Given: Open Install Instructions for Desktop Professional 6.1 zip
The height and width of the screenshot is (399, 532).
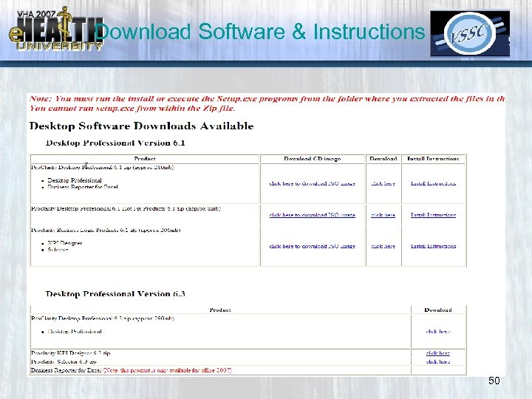Looking at the screenshot, I should pos(433,183).
